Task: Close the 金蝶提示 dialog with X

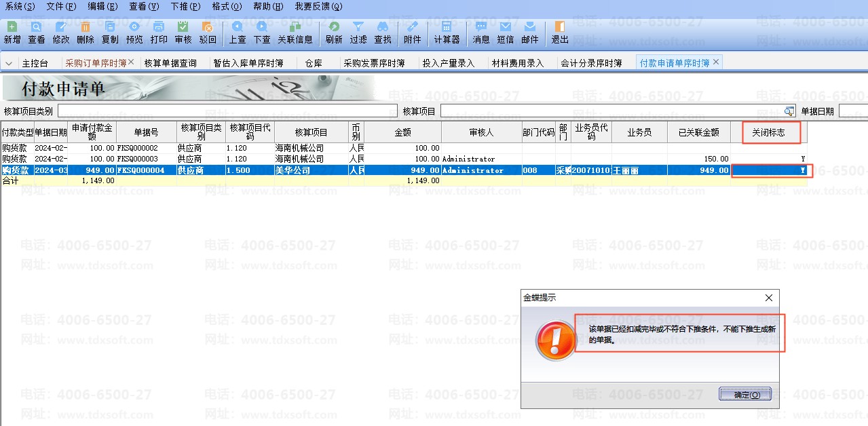Action: pyautogui.click(x=769, y=298)
